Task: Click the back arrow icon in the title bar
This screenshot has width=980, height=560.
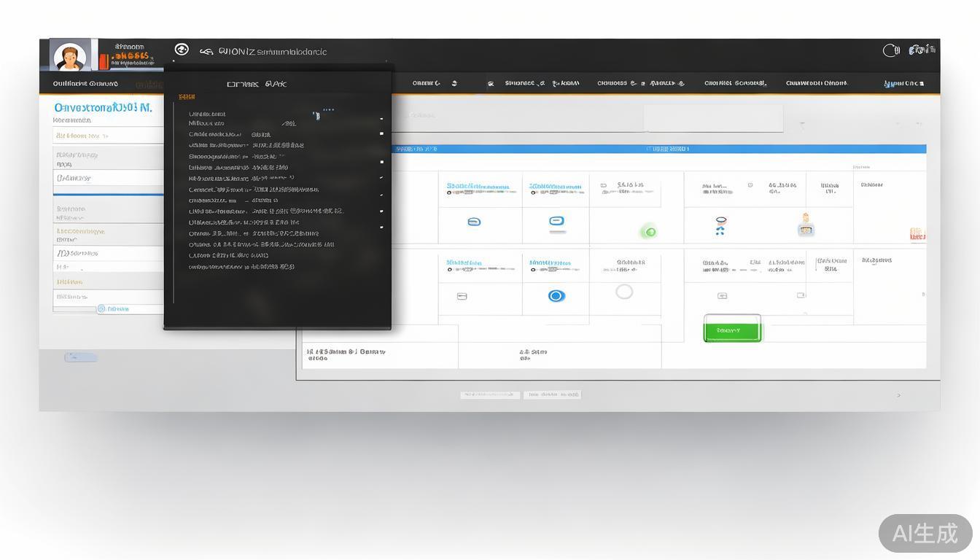Action: tap(206, 52)
